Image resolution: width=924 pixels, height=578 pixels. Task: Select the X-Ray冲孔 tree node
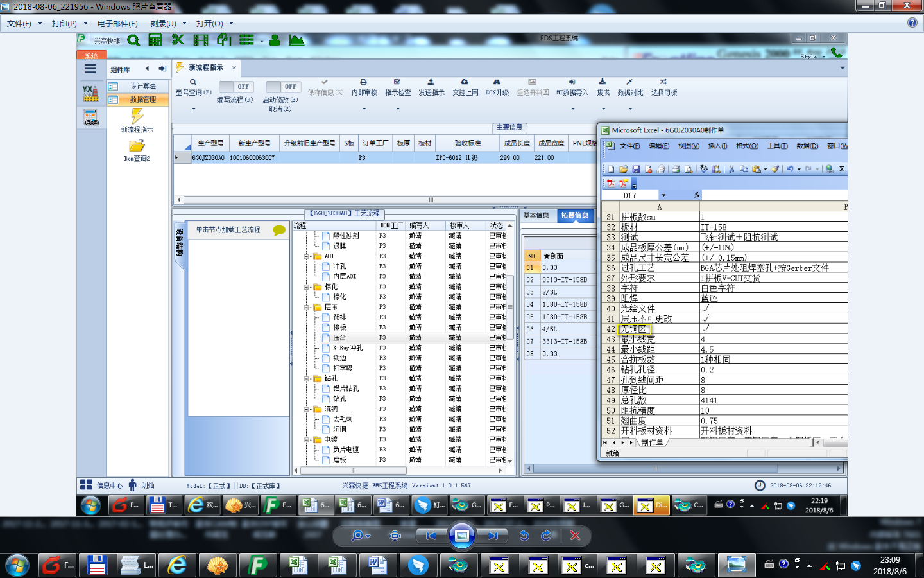(347, 347)
